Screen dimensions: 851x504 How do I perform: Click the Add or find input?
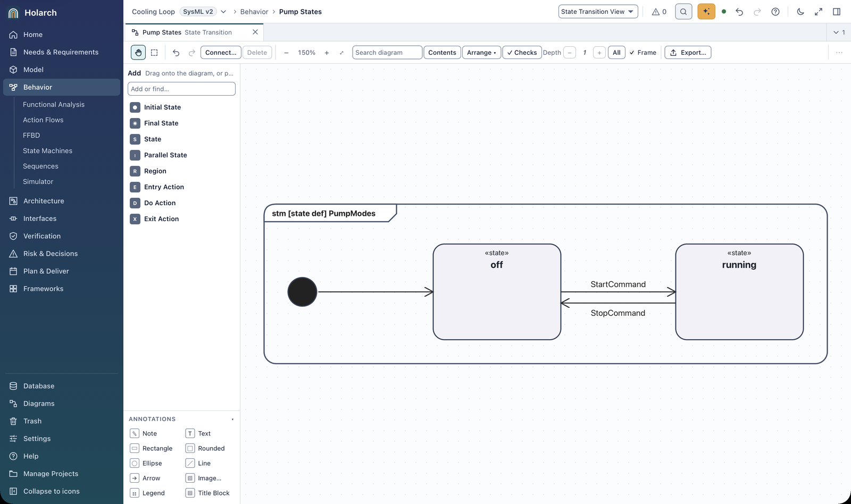(181, 89)
